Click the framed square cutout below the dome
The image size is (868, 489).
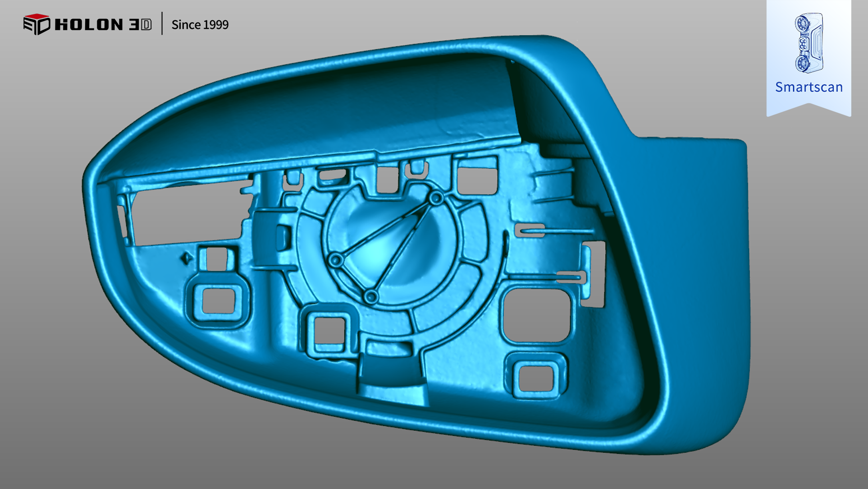pyautogui.click(x=329, y=331)
